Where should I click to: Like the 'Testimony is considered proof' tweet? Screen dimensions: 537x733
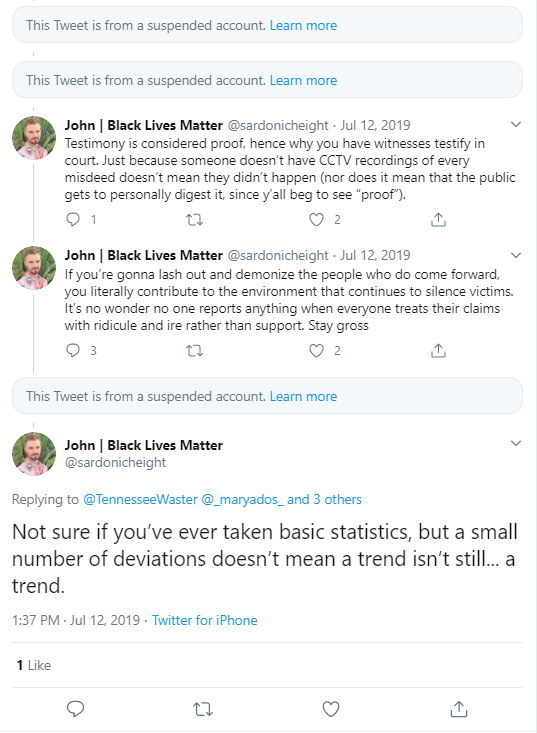tap(316, 219)
